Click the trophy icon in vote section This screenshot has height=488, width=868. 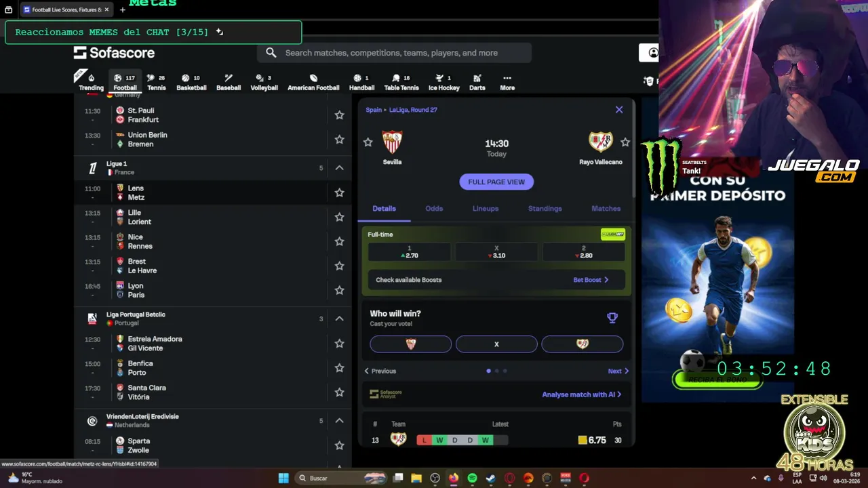click(612, 317)
